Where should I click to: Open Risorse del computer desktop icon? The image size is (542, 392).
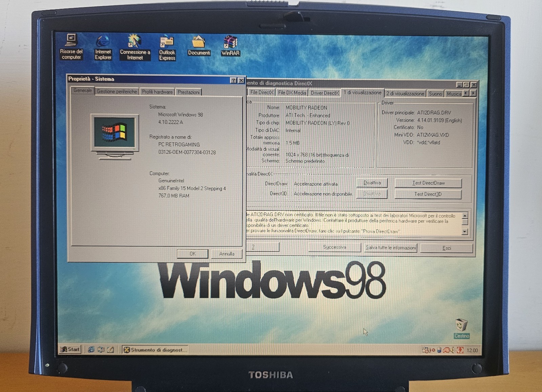(71, 47)
